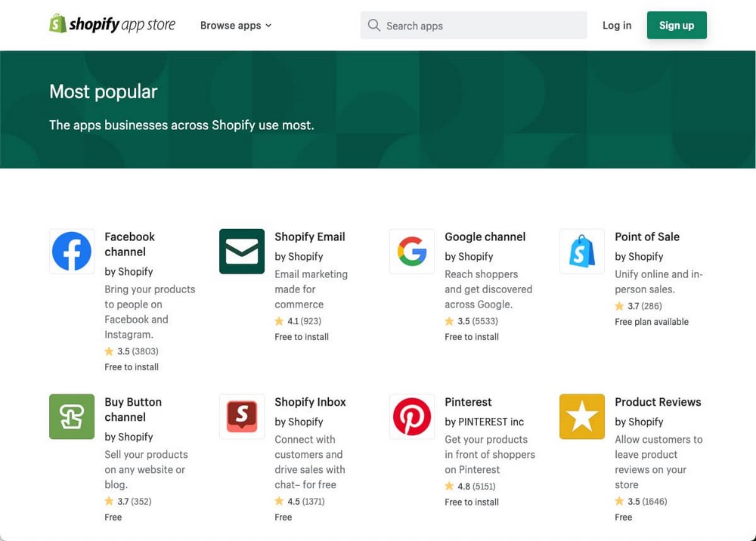Click 'Get your products in front of shoppers' description
The width and height of the screenshot is (756, 541).
click(x=490, y=454)
